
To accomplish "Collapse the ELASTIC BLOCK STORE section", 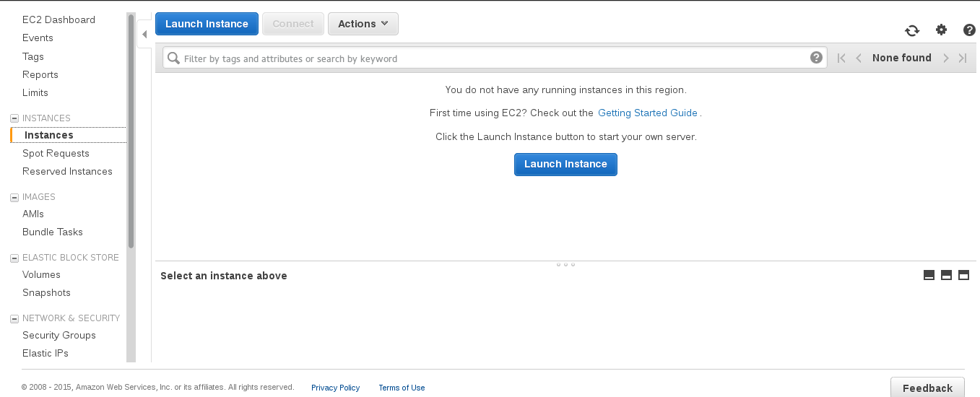I will pyautogui.click(x=14, y=258).
